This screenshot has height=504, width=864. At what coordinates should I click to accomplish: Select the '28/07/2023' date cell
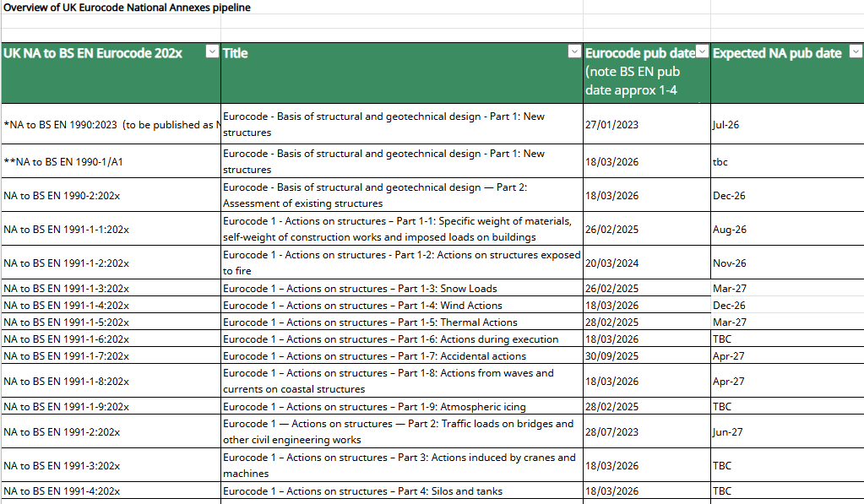[x=647, y=431]
